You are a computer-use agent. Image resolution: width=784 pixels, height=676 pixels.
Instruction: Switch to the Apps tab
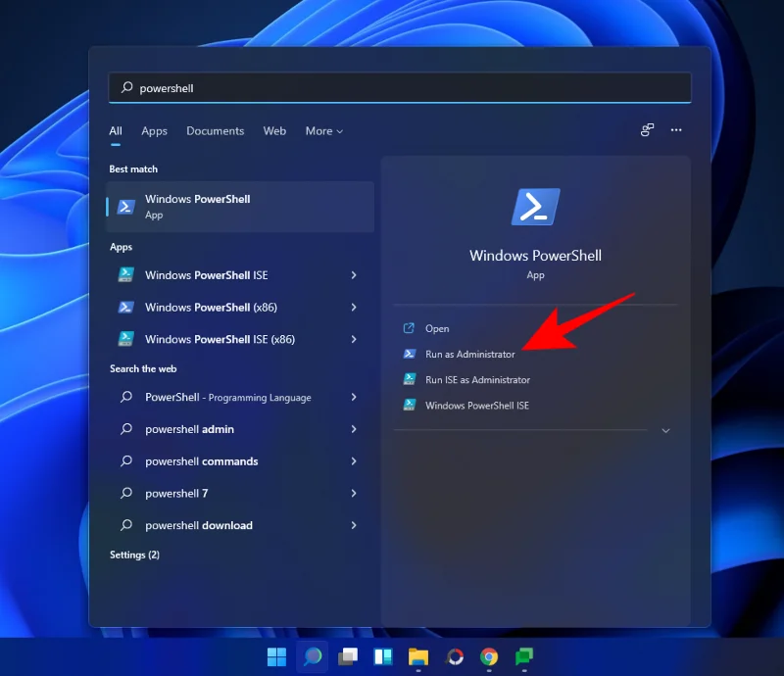click(x=154, y=131)
